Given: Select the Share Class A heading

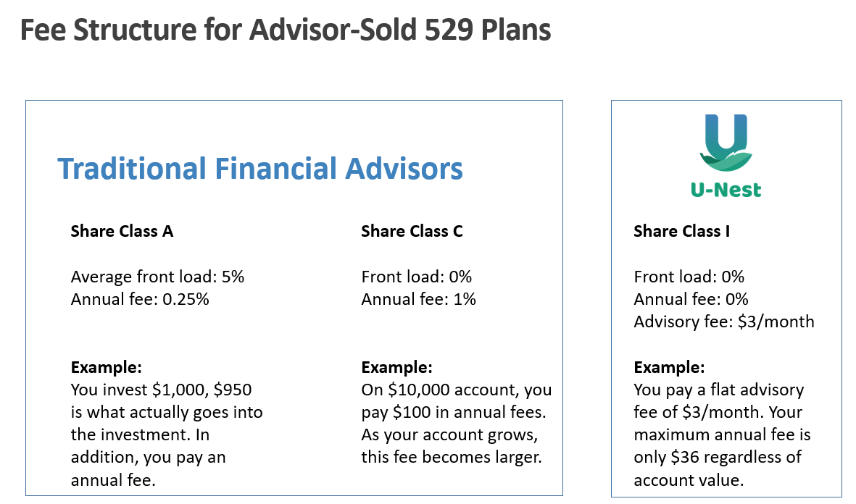Looking at the screenshot, I should click(x=122, y=231).
